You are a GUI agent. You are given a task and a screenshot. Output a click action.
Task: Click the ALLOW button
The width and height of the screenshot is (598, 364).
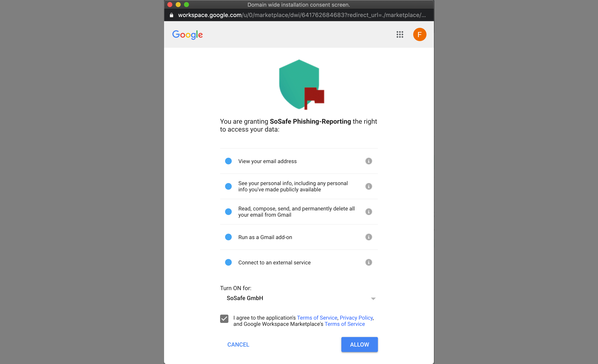click(359, 344)
